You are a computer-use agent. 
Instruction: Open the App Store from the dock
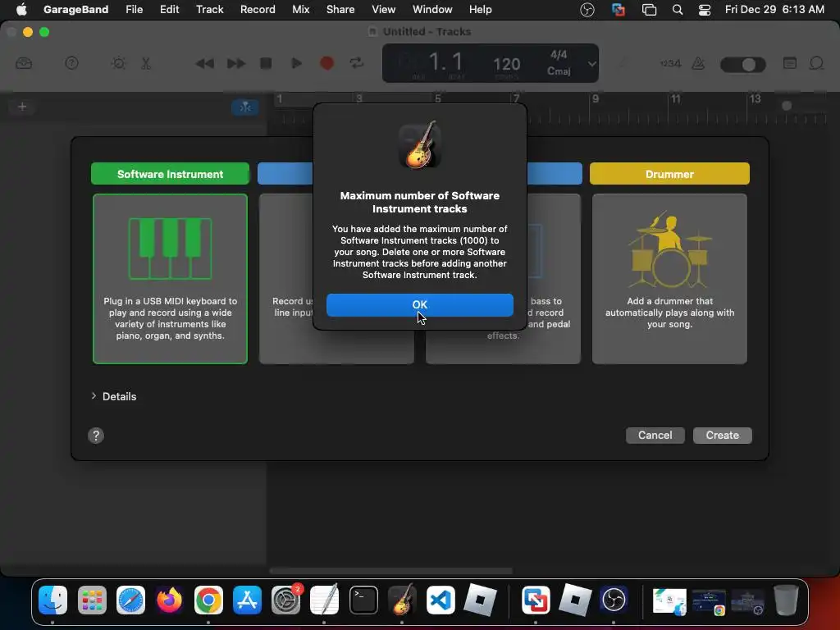247,600
